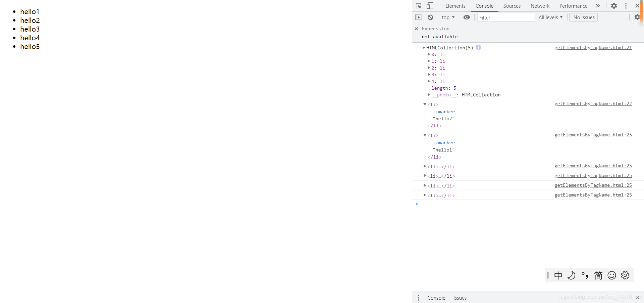Click the console prompt input line
The height and width of the screenshot is (303, 644).
point(528,204)
